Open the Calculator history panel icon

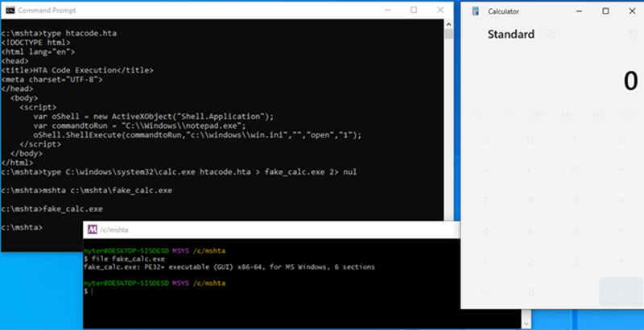click(x=631, y=34)
